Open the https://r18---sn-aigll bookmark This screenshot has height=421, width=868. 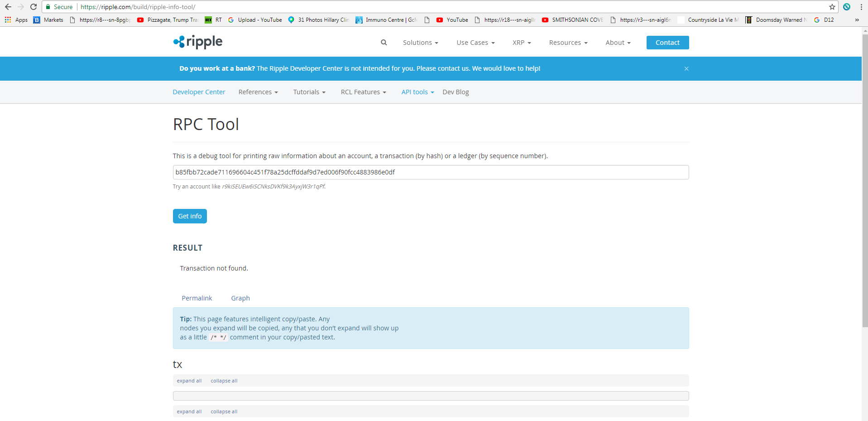[x=505, y=20]
